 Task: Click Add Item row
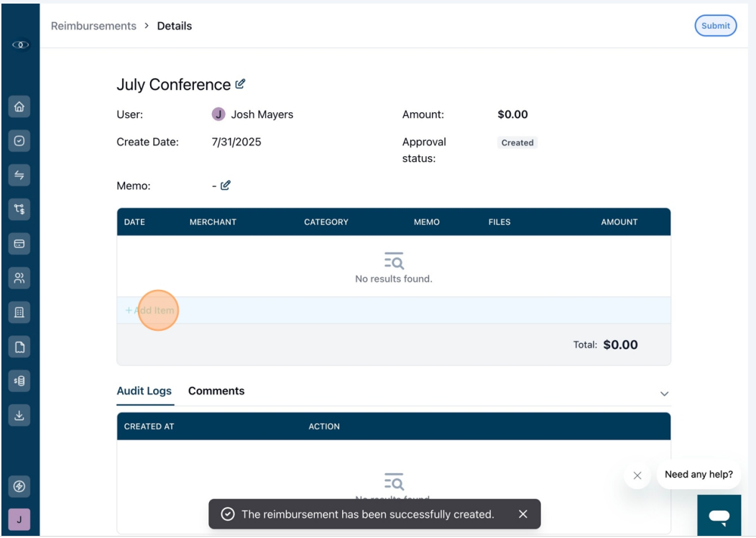tap(393, 310)
